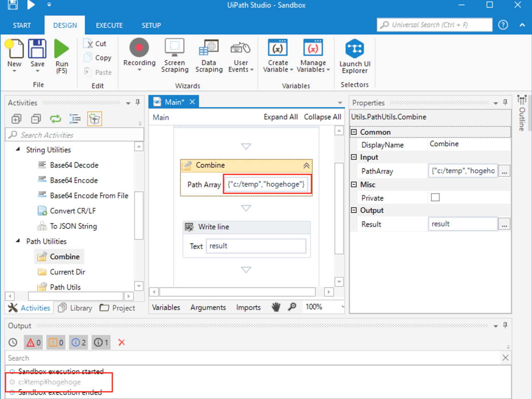Click the magnifier zoom icon in designer
The image size is (532, 399).
coord(292,307)
